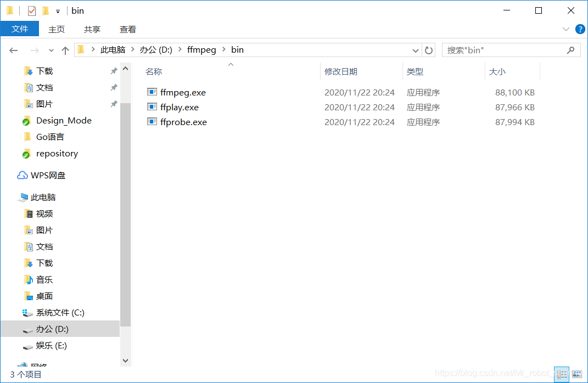Click the Properties quick access checkmark icon

point(32,11)
